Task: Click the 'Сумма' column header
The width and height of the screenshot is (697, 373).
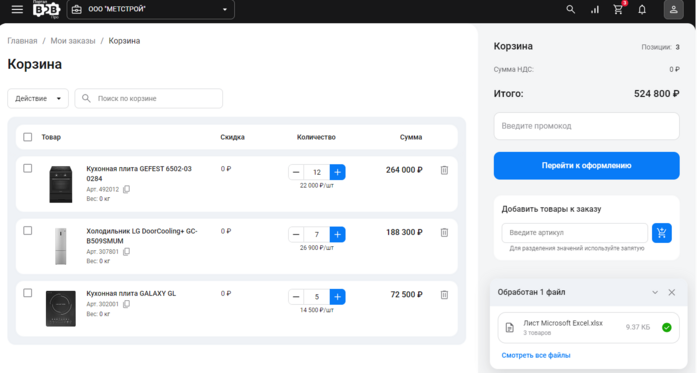Action: [411, 137]
